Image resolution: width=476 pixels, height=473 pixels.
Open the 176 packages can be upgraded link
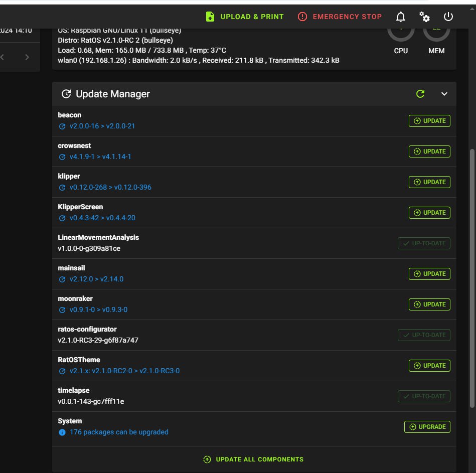(119, 432)
